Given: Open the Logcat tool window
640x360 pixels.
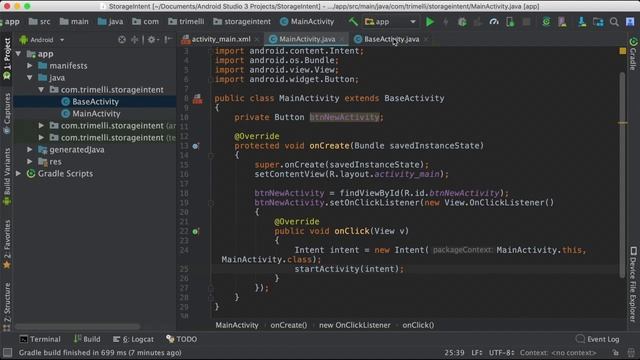Looking at the screenshot, I should (x=133, y=339).
